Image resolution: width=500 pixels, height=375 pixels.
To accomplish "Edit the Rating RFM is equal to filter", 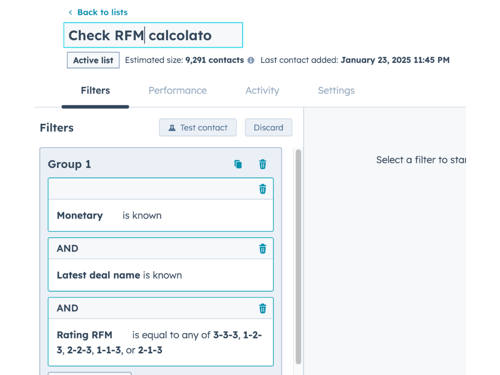I will (x=161, y=342).
